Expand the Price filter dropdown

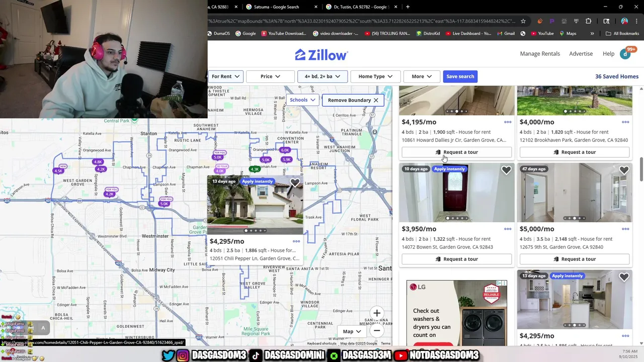[270, 76]
